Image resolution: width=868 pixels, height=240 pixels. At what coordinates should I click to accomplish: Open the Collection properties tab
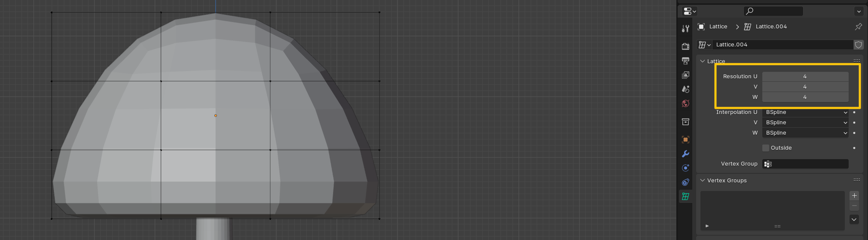click(x=685, y=122)
